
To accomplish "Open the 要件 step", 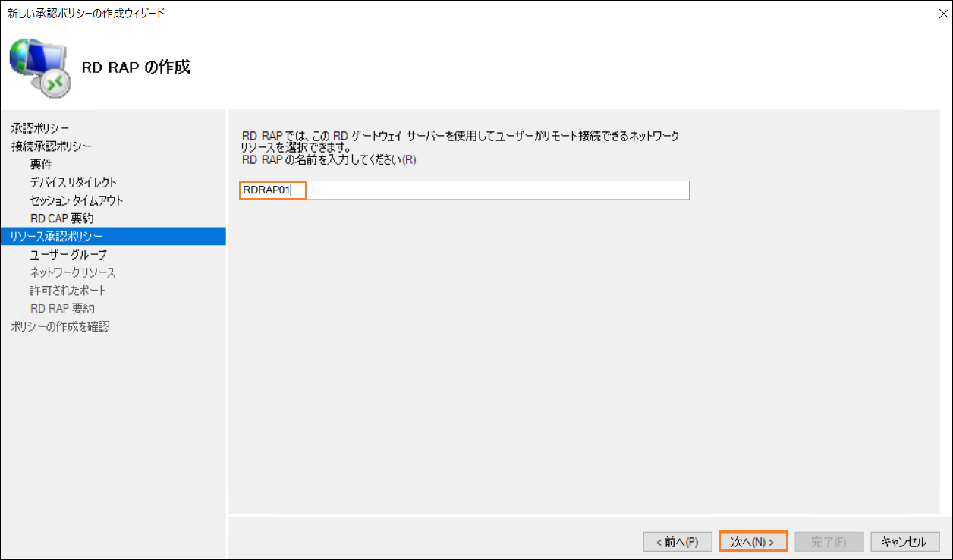I will (42, 164).
